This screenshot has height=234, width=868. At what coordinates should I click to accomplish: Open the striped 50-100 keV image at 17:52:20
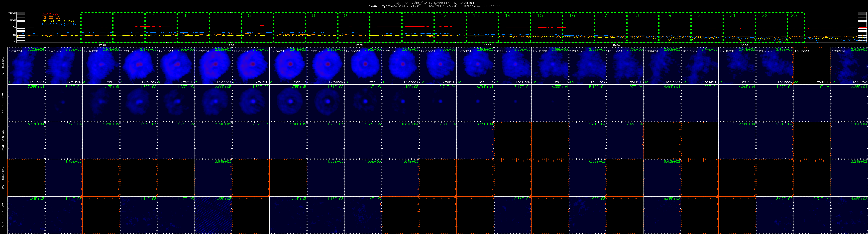point(213,215)
